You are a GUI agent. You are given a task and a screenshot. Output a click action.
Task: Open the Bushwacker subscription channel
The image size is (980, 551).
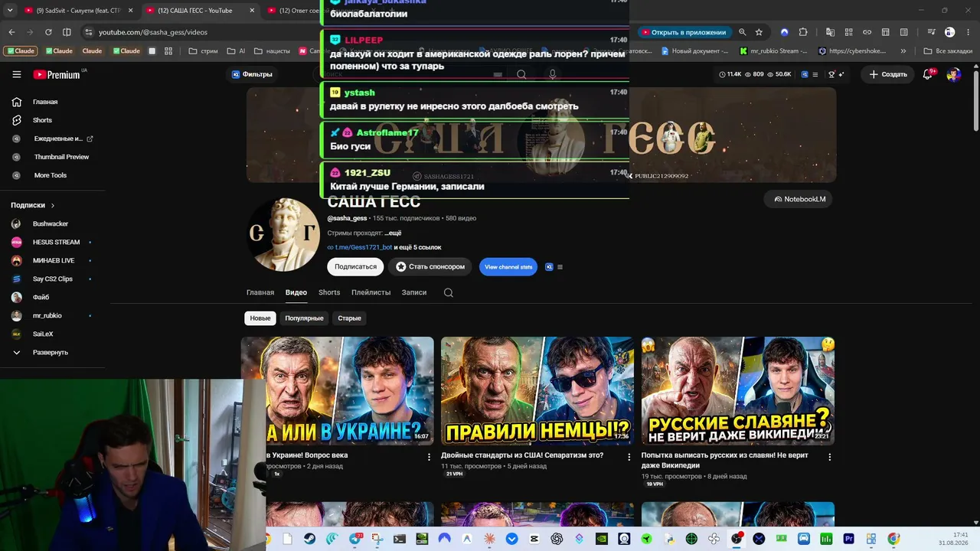(x=51, y=223)
